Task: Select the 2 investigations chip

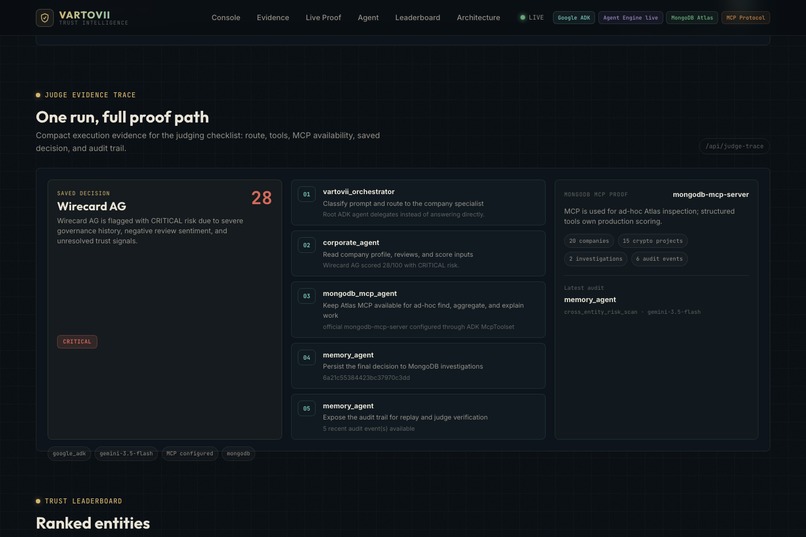Action: (x=595, y=258)
